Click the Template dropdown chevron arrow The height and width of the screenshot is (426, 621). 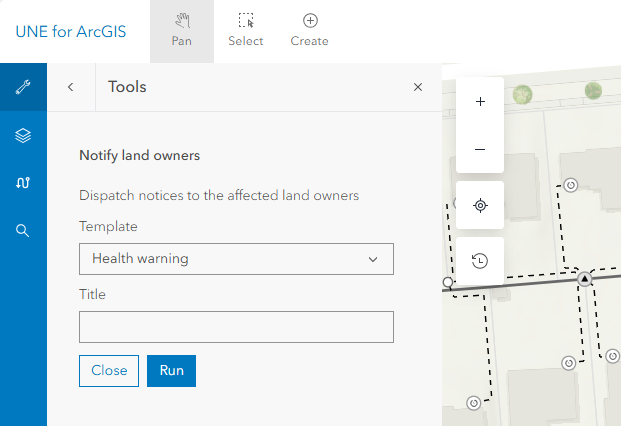[x=373, y=259]
